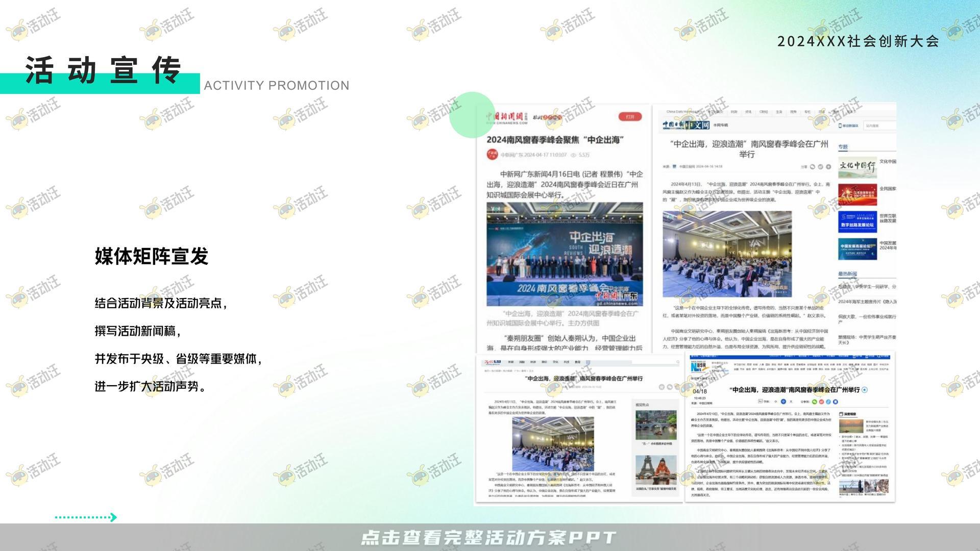Click the red 打开 button on Chinanews page
The image size is (980, 551).
point(630,117)
